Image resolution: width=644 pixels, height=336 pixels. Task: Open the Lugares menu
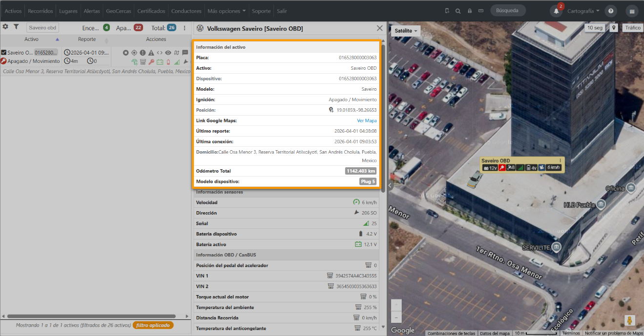coord(68,11)
